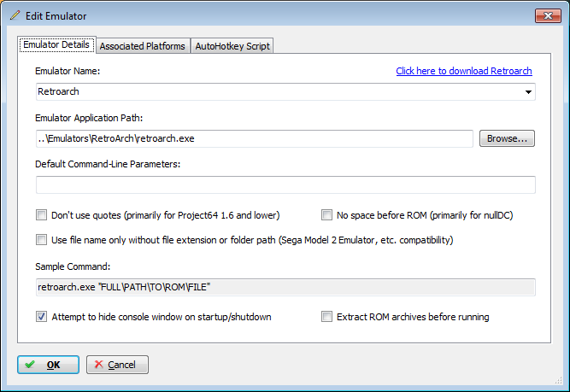Click the Emulator Name label
Viewport: 570px width, 392px height.
(68, 71)
